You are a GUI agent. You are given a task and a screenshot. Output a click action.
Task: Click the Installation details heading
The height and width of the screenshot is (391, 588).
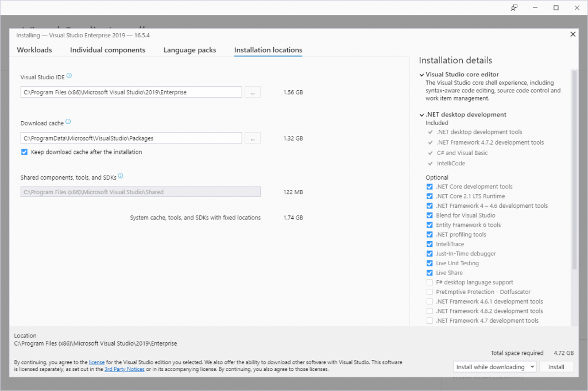click(455, 60)
